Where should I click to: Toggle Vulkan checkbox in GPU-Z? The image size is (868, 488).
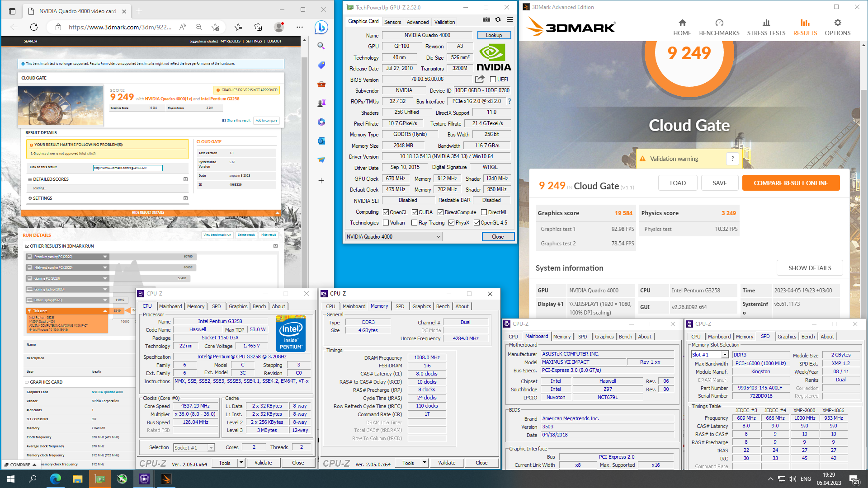pos(386,223)
